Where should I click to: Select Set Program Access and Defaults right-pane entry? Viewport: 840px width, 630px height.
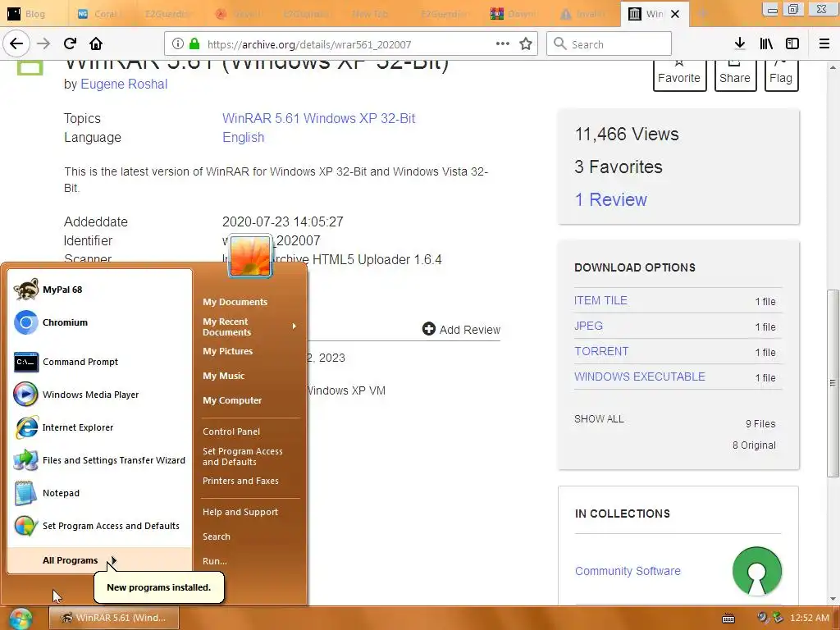click(243, 457)
